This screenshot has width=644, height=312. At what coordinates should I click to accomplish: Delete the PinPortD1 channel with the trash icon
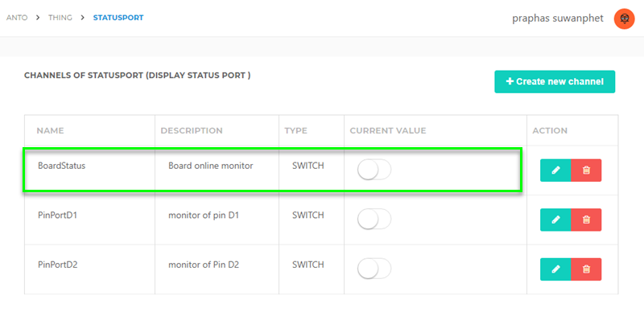pyautogui.click(x=586, y=220)
